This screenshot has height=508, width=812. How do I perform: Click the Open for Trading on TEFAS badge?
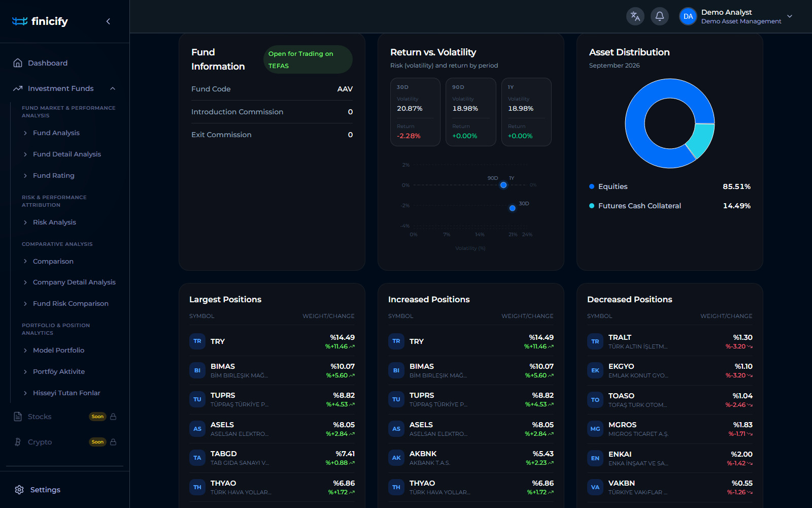tap(308, 59)
